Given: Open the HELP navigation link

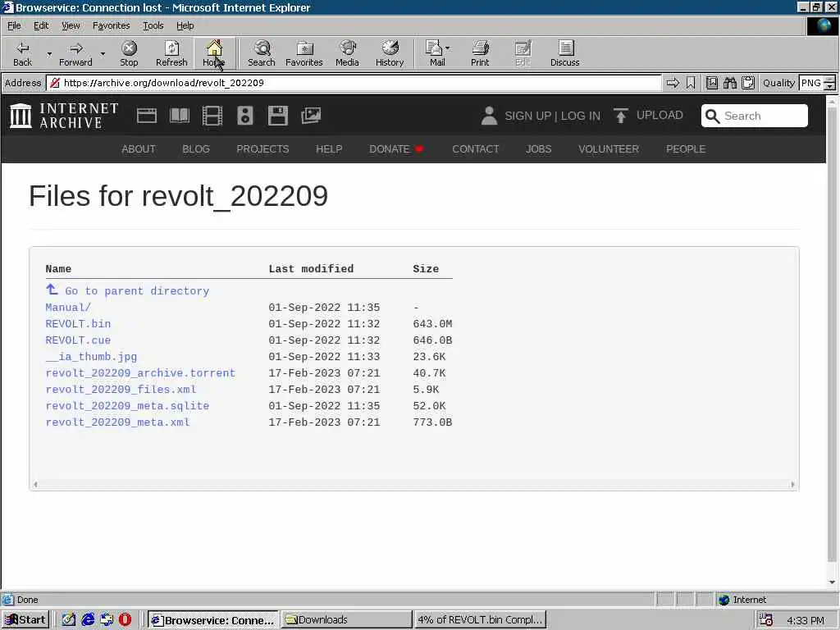Looking at the screenshot, I should tap(329, 149).
